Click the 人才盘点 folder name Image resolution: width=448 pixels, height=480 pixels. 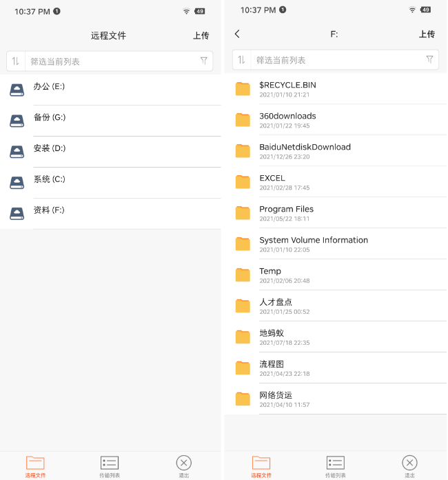(x=276, y=302)
